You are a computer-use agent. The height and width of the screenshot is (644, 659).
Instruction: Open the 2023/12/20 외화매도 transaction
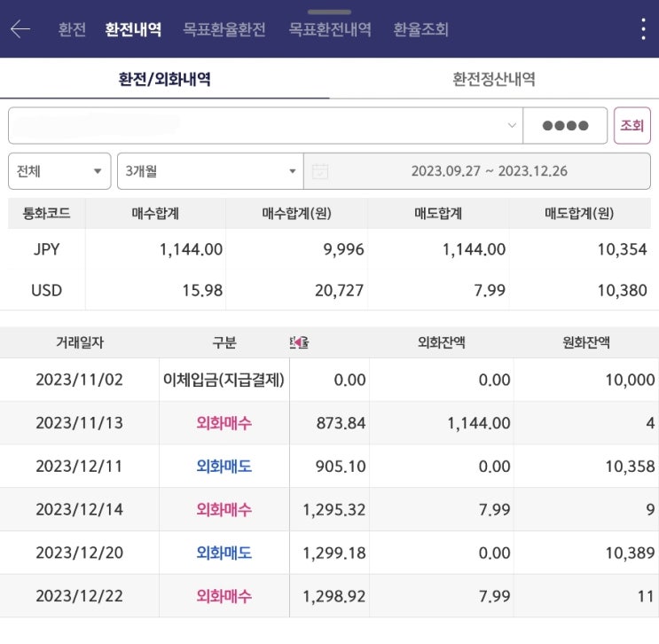(329, 553)
